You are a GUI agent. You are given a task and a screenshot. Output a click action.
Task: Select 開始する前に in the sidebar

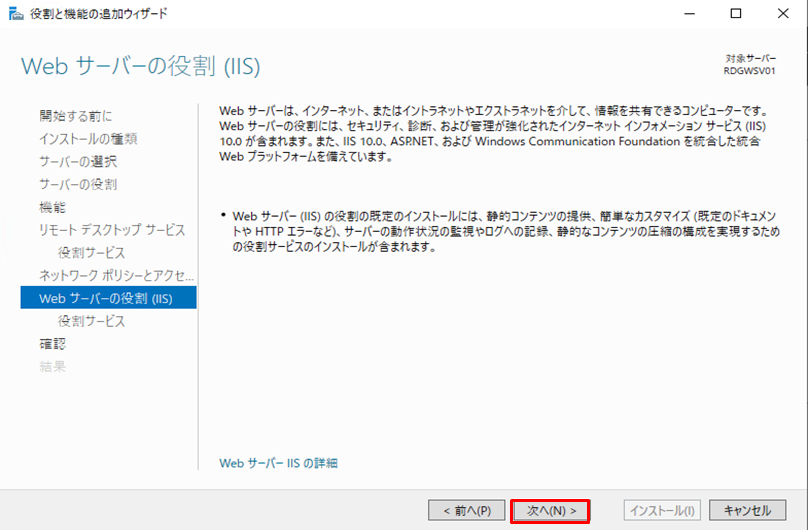[76, 115]
